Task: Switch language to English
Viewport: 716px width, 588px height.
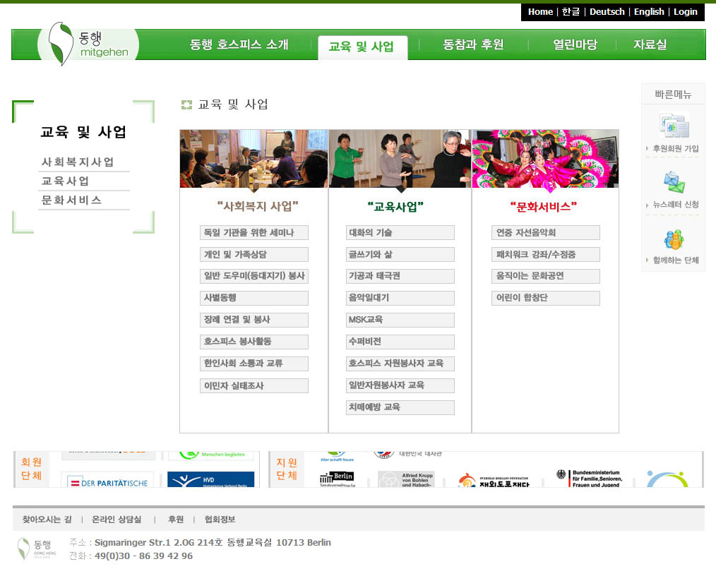Action: pos(649,12)
